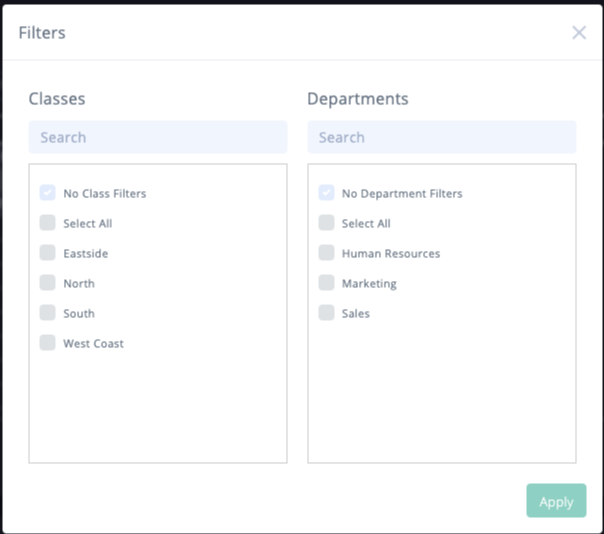Tick the North class checkbox
Image resolution: width=604 pixels, height=534 pixels.
point(47,283)
